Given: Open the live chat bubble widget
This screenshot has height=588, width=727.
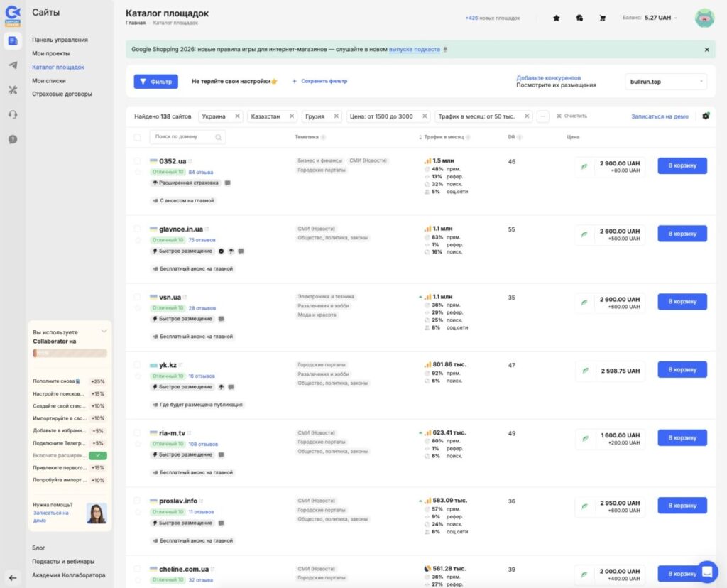Looking at the screenshot, I should point(707,572).
